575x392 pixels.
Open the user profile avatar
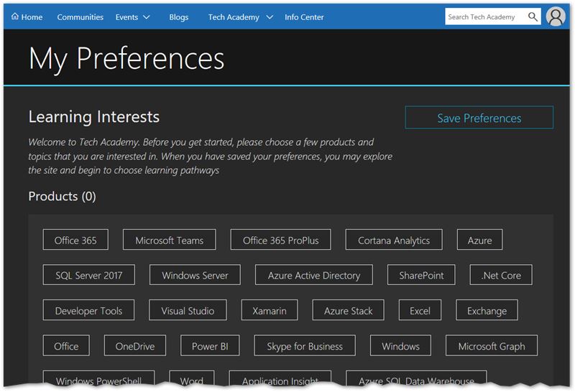coord(556,17)
